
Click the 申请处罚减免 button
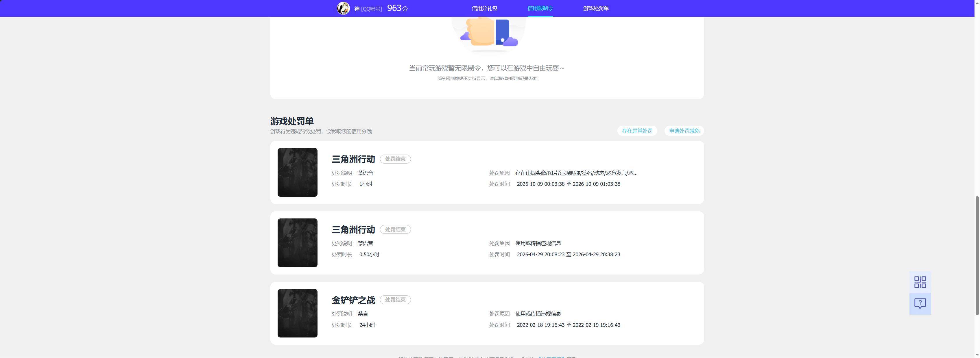pos(684,131)
